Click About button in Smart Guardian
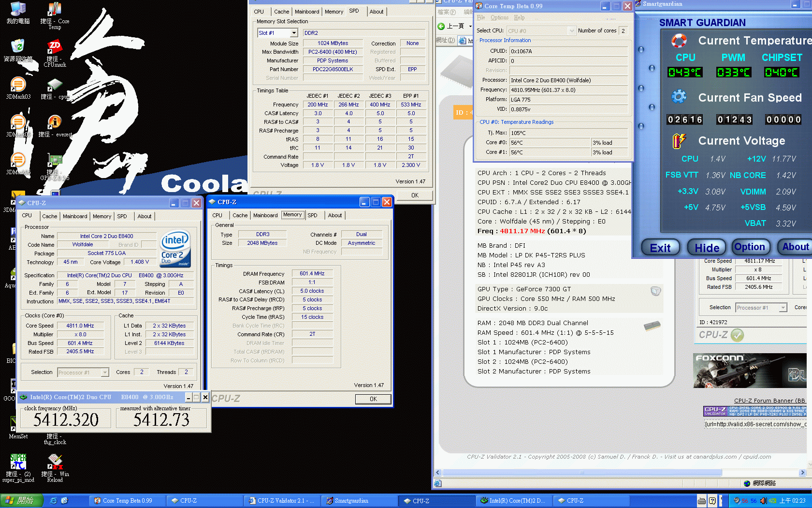Screen dimensions: 812x508 pos(795,247)
